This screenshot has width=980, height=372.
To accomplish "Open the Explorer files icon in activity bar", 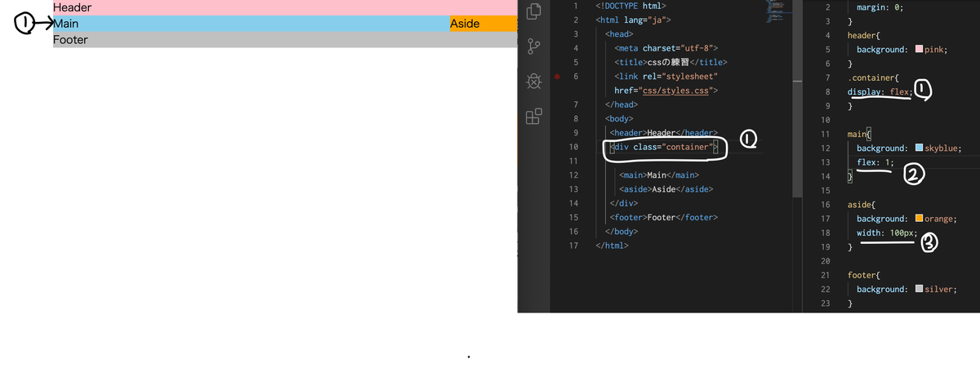I will [534, 11].
